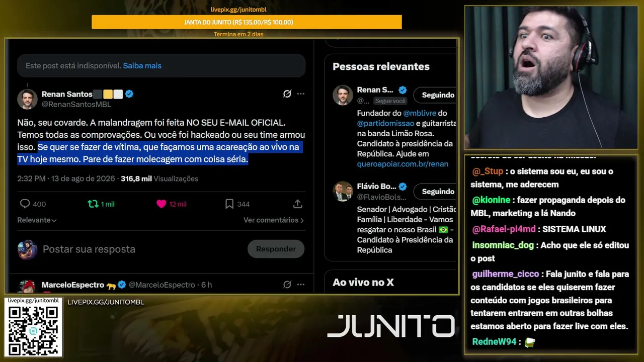Click Seguindo button next to Flávio Bo...
The width and height of the screenshot is (644, 362).
[x=436, y=191]
